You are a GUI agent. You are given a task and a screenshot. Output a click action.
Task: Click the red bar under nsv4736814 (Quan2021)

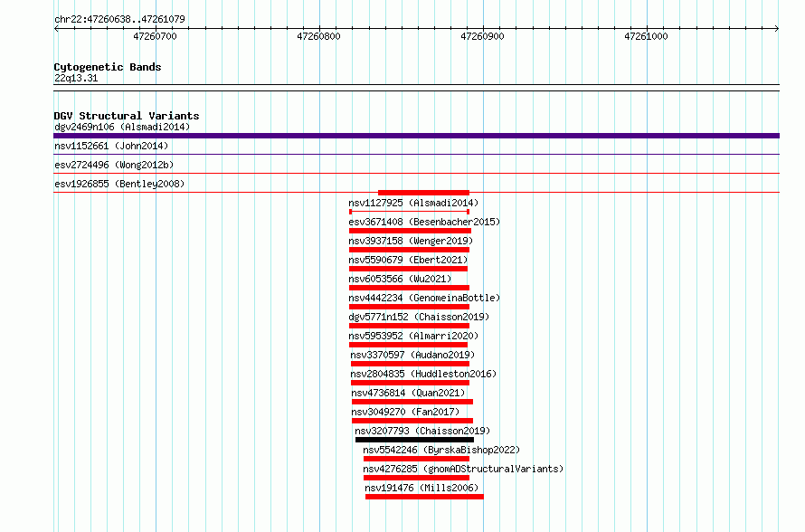click(x=412, y=402)
